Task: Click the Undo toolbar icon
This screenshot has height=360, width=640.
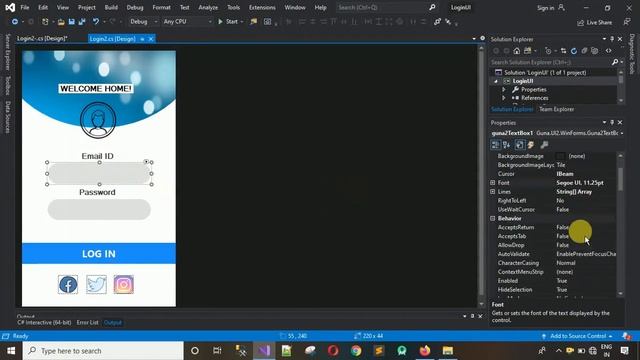Action: 96,22
